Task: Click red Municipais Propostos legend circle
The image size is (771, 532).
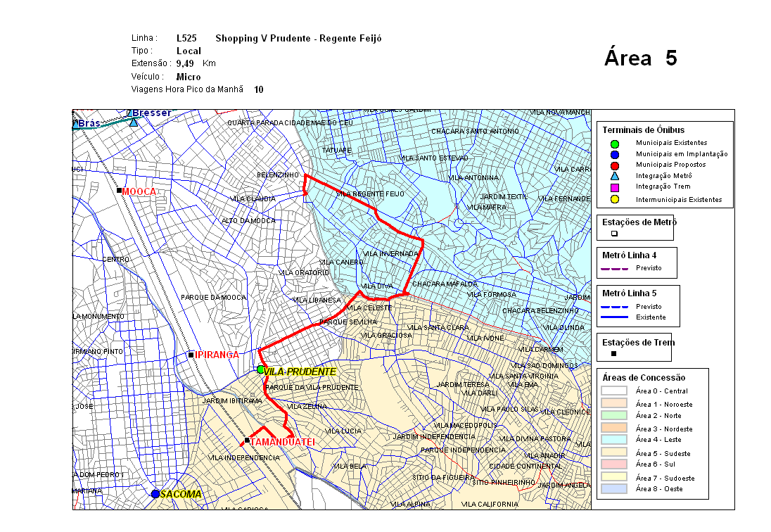Action: point(614,165)
